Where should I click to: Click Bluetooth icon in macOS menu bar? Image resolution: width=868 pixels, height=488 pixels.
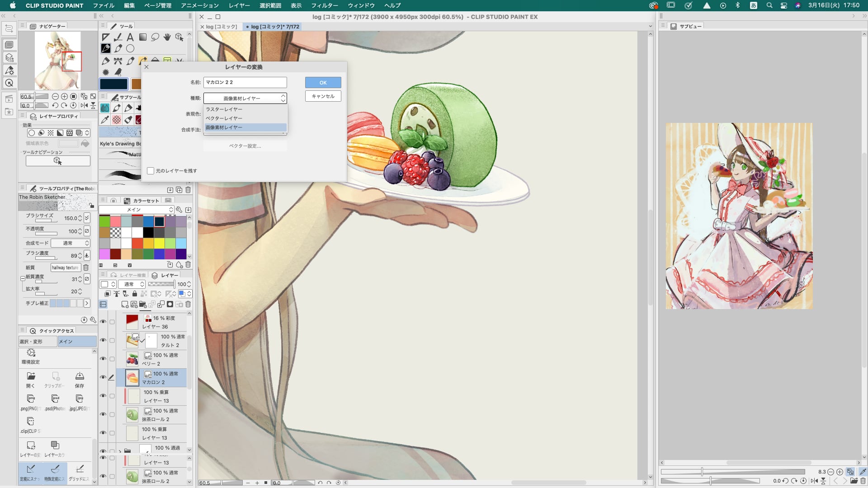coord(737,5)
